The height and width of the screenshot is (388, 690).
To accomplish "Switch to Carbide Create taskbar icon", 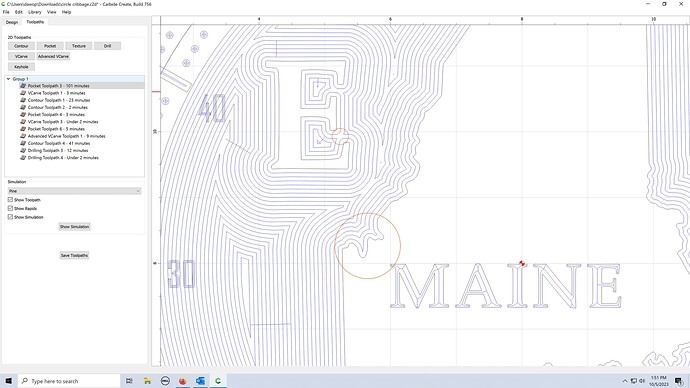I will coord(218,381).
